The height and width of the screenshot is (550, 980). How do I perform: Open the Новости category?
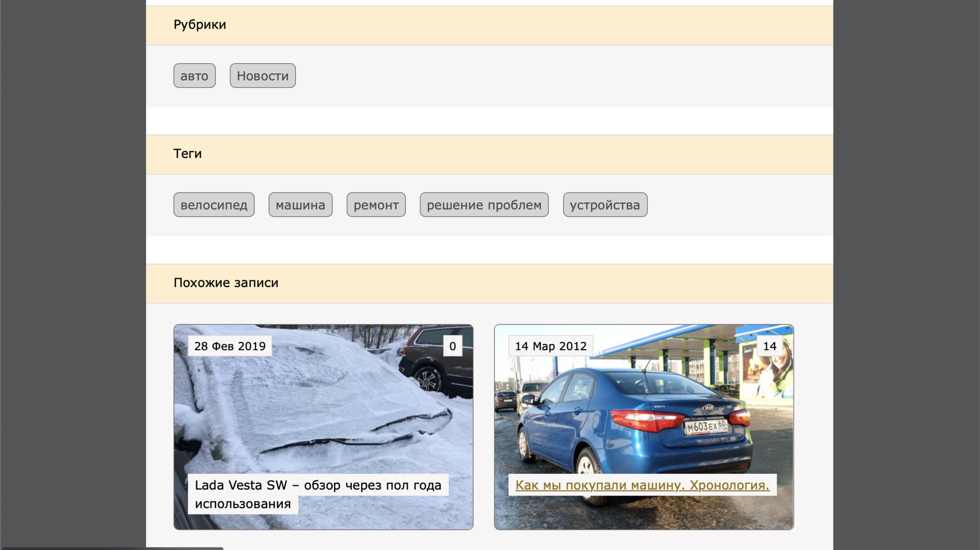pyautogui.click(x=263, y=76)
